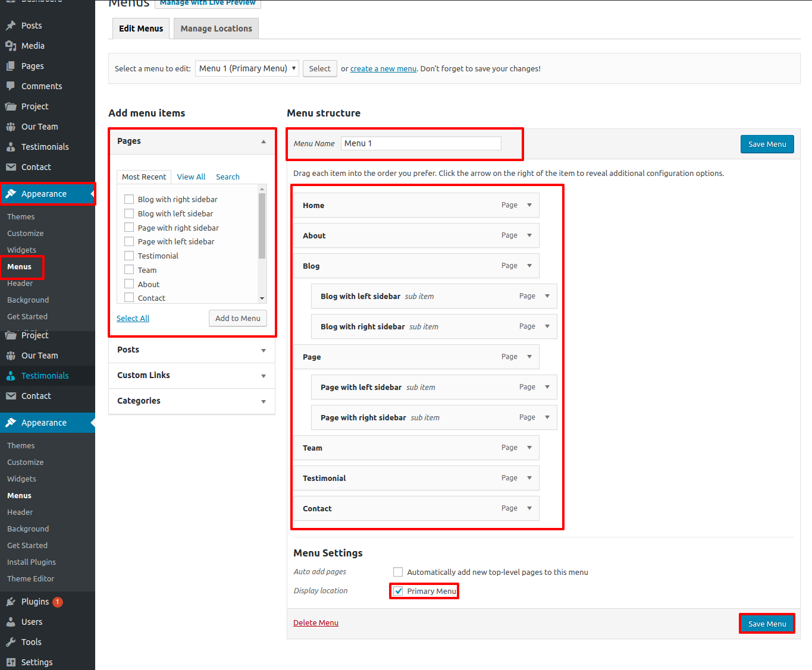Image resolution: width=812 pixels, height=670 pixels.
Task: Open the Select a menu to edit dropdown
Action: 247,68
